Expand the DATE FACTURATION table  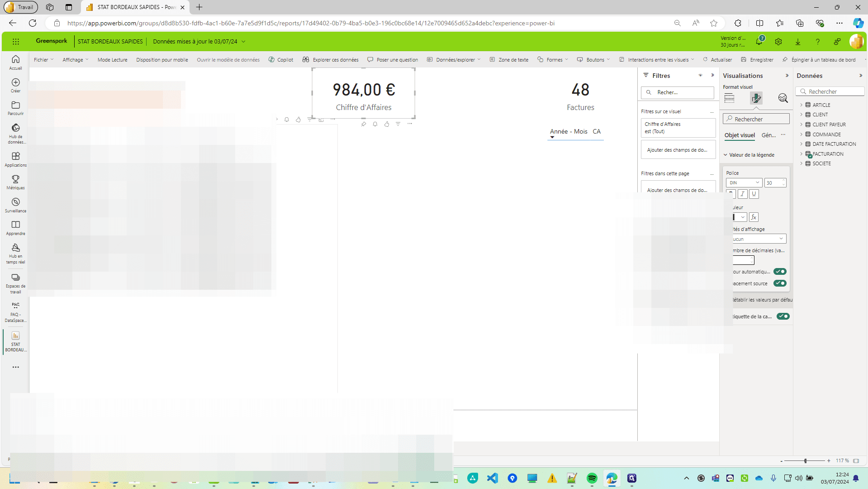[801, 144]
